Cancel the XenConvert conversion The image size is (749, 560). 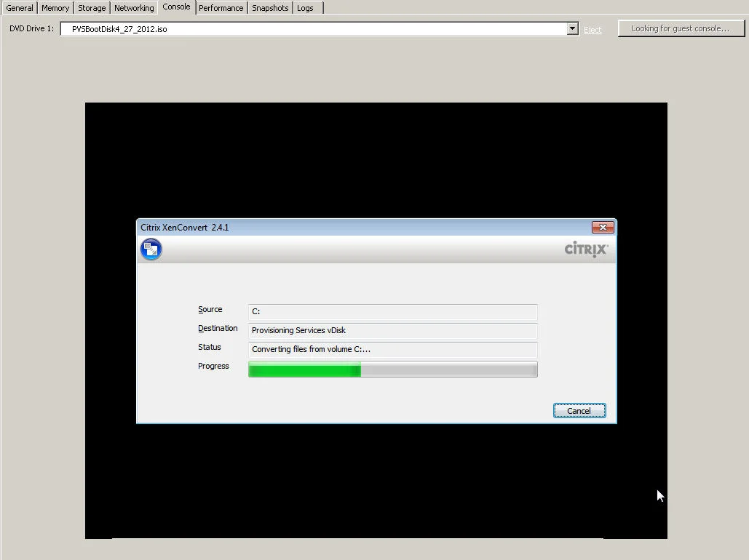(x=579, y=411)
